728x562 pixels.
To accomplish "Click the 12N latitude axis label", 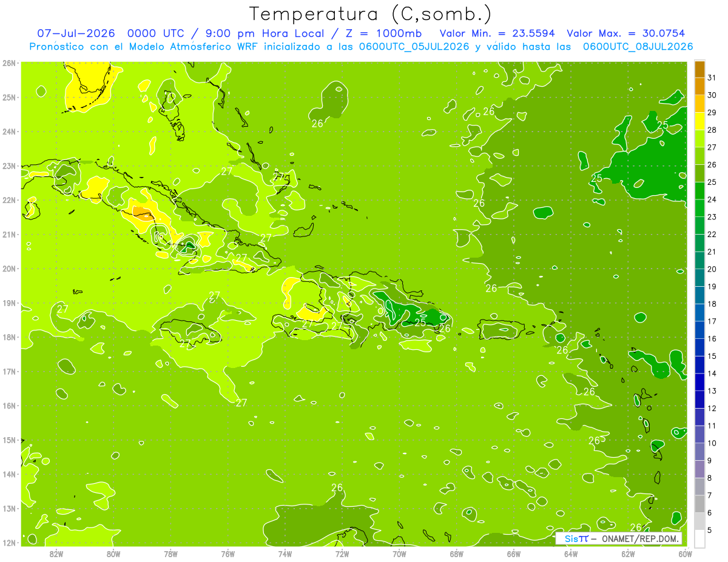I will tap(8, 542).
